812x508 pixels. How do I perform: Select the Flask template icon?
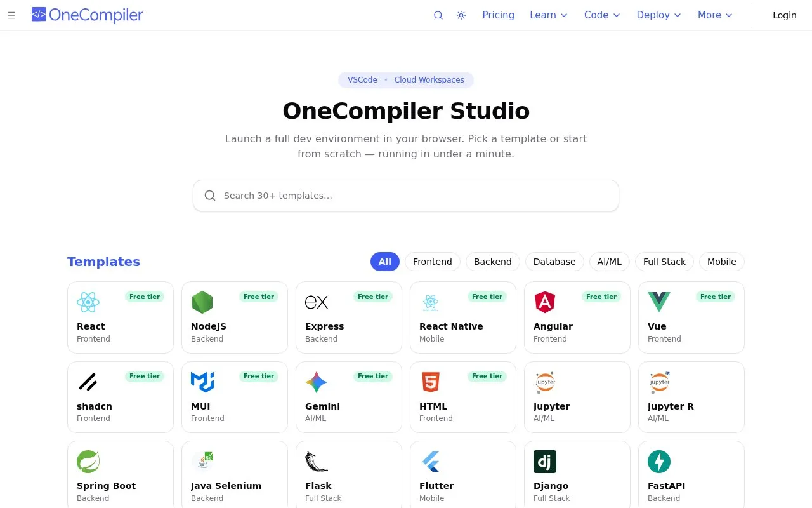tap(317, 462)
